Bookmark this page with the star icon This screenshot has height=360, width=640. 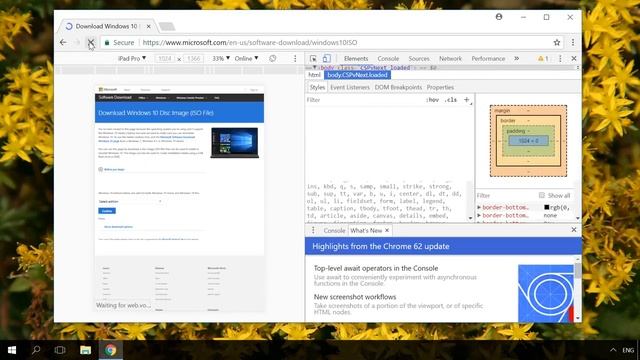pyautogui.click(x=556, y=42)
